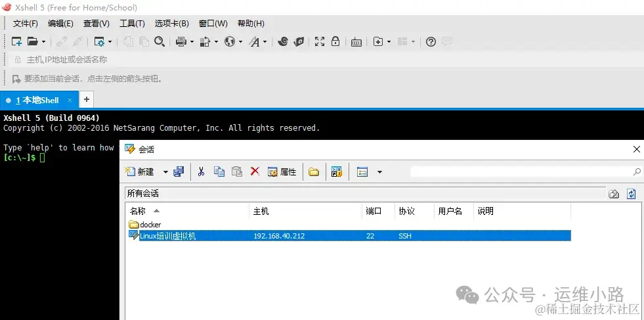Select the docker folder in session list
The width and height of the screenshot is (644, 320).
coord(145,225)
